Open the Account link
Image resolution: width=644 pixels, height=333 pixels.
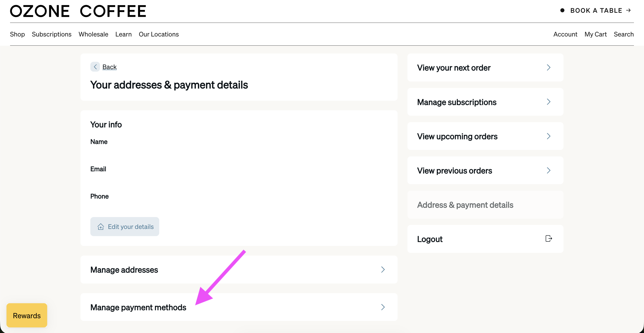click(x=565, y=34)
